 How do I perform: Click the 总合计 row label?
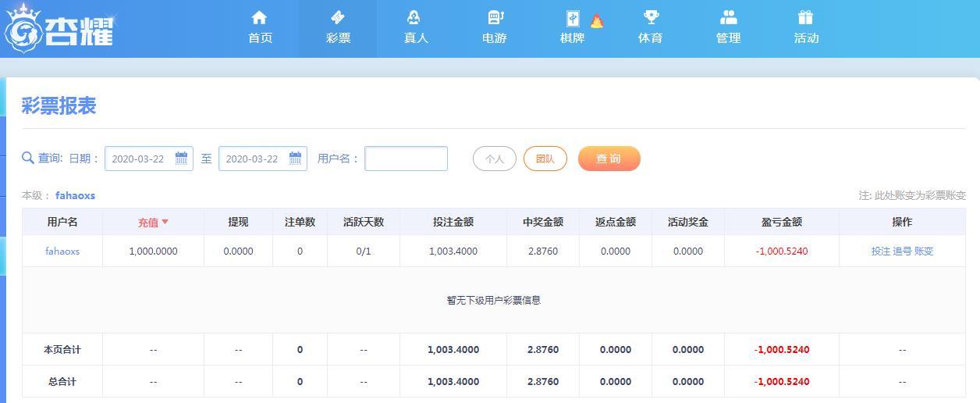pos(62,382)
